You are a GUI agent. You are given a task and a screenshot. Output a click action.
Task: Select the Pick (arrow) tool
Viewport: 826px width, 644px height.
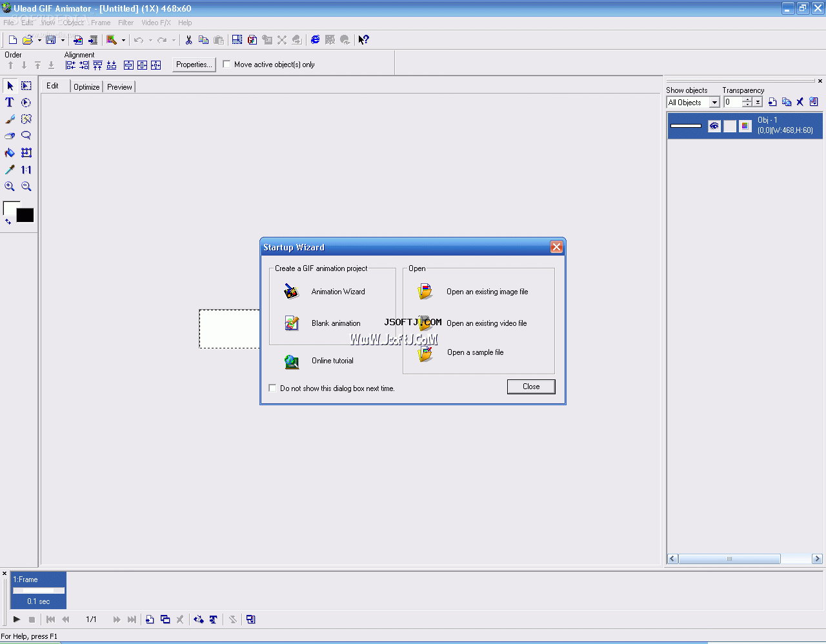[10, 86]
